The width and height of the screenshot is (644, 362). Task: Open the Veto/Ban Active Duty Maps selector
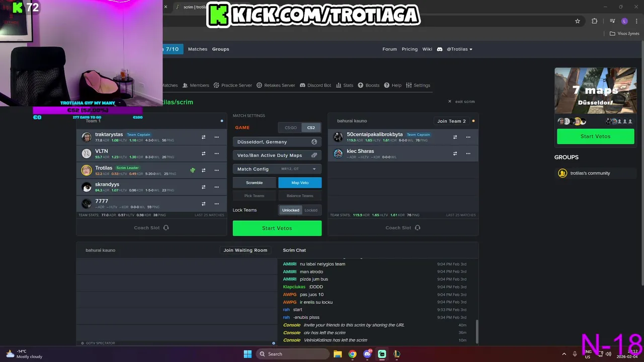277,155
